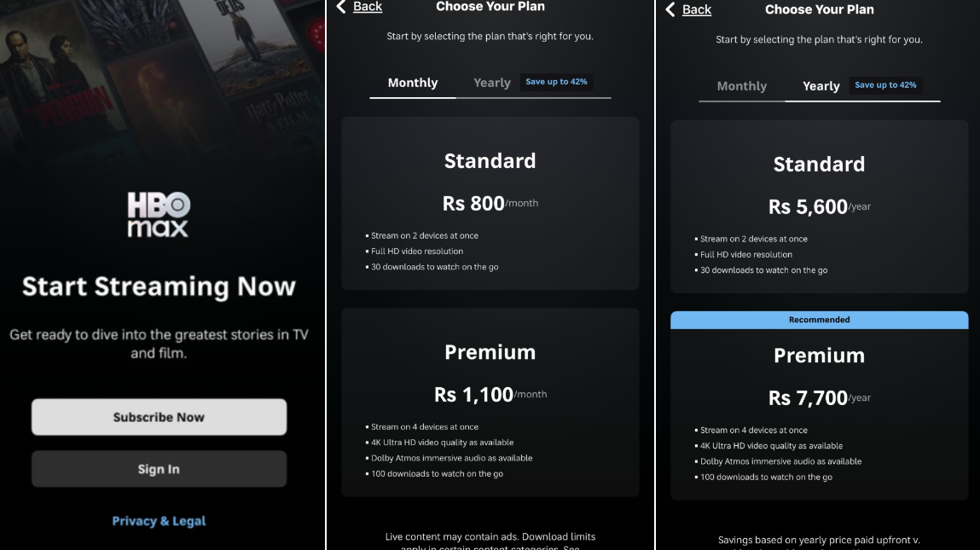Tap Save up to 42% badge on monthly screen
This screenshot has width=980, height=550.
pyautogui.click(x=556, y=82)
